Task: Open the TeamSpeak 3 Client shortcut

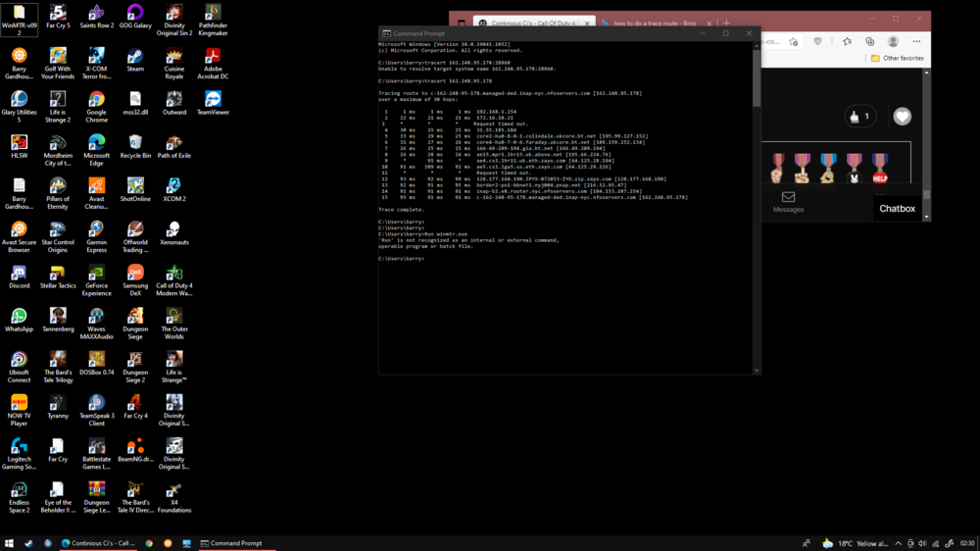Action: pyautogui.click(x=96, y=403)
